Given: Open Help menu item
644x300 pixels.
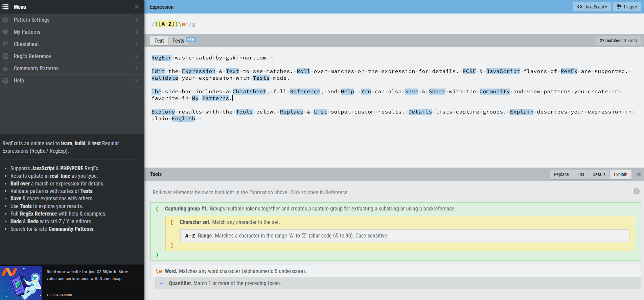Looking at the screenshot, I should coord(72,81).
